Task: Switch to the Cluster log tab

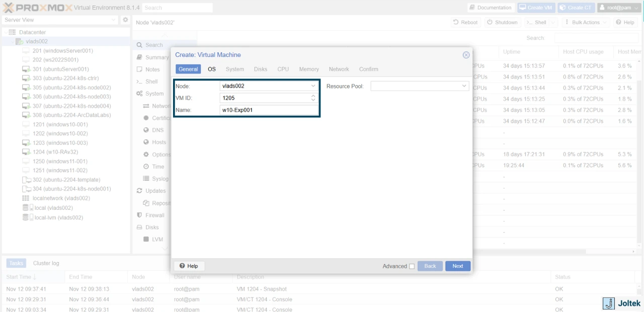Action: [46, 263]
